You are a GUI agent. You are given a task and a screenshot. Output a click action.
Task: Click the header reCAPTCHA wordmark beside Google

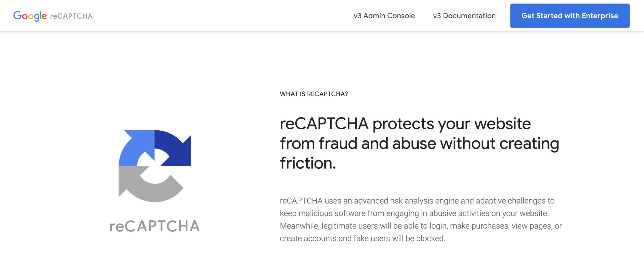[71, 16]
